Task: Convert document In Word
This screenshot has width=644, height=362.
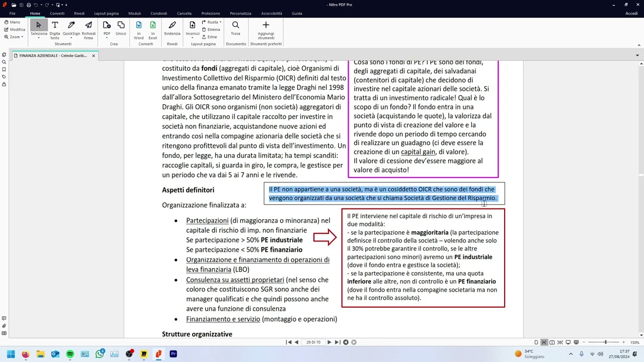Action: [138, 29]
